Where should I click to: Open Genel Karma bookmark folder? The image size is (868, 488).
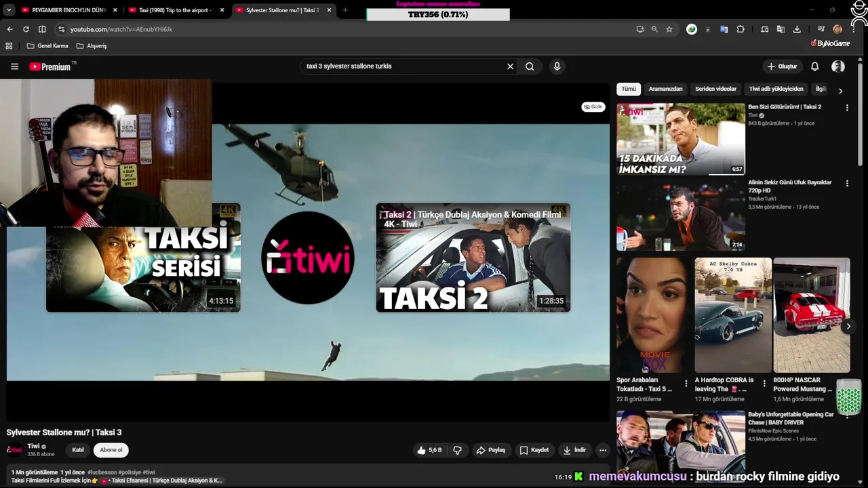click(47, 46)
